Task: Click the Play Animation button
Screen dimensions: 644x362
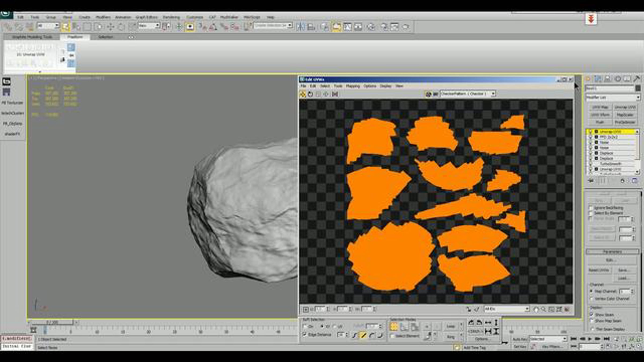Action: (590, 339)
